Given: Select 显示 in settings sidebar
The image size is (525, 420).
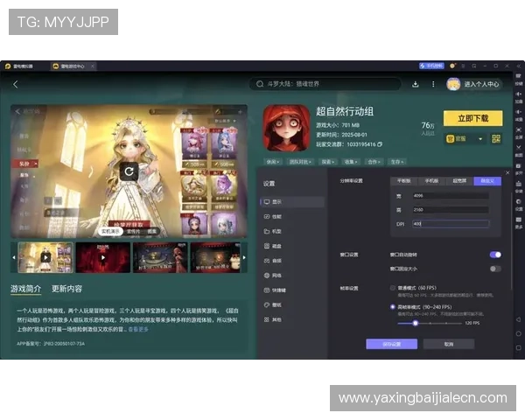Looking at the screenshot, I should pyautogui.click(x=292, y=201).
